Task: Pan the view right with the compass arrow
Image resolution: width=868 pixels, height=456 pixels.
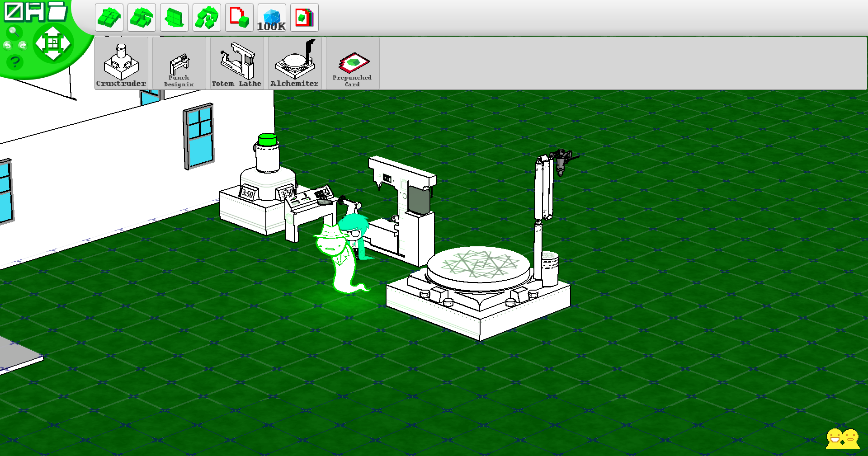Action: coord(66,43)
